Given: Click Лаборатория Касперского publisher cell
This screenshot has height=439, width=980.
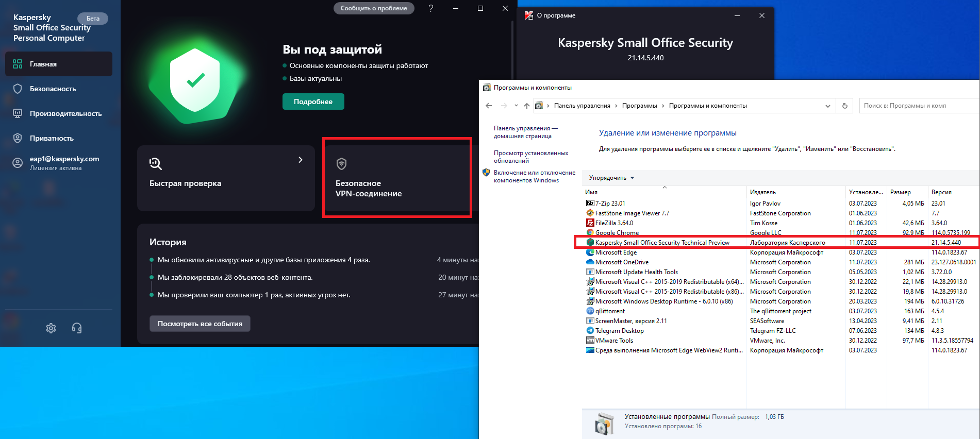Looking at the screenshot, I should point(787,243).
